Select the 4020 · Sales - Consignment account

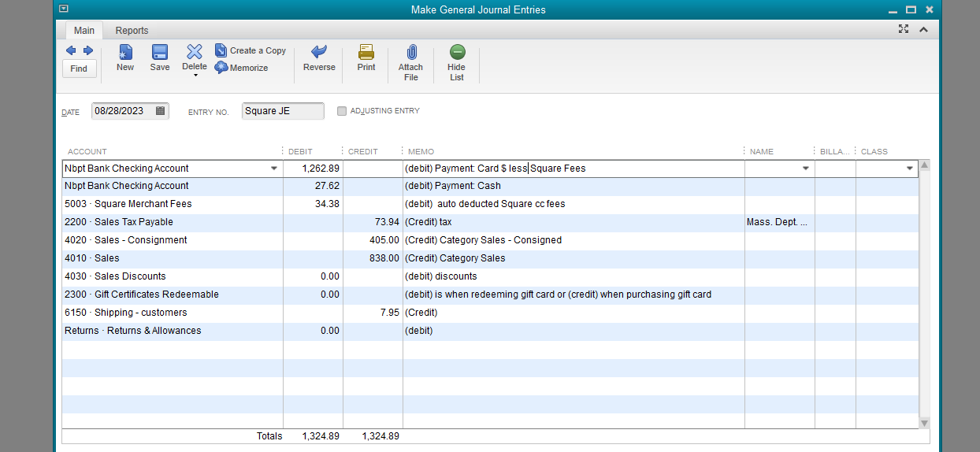pos(126,240)
